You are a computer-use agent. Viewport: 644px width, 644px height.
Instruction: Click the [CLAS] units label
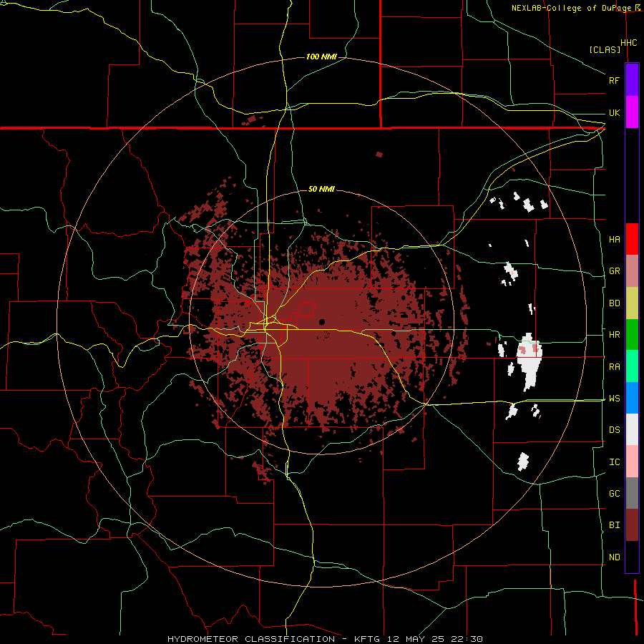(605, 49)
